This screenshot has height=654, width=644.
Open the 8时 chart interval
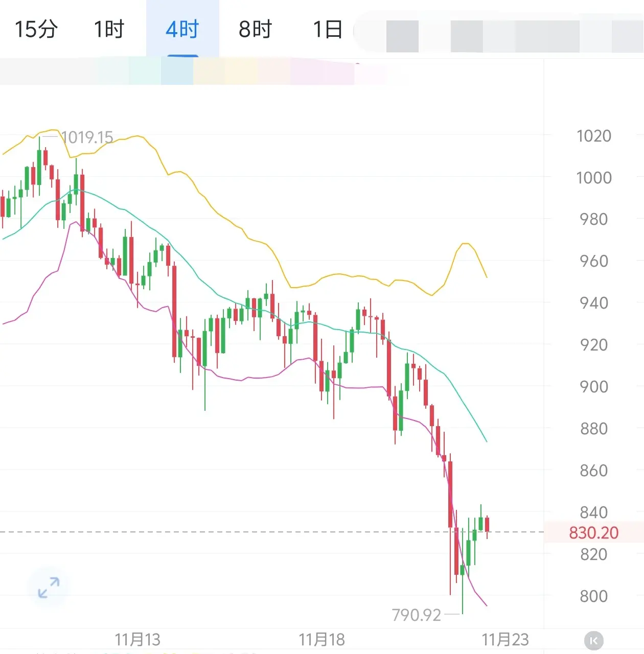(x=255, y=29)
